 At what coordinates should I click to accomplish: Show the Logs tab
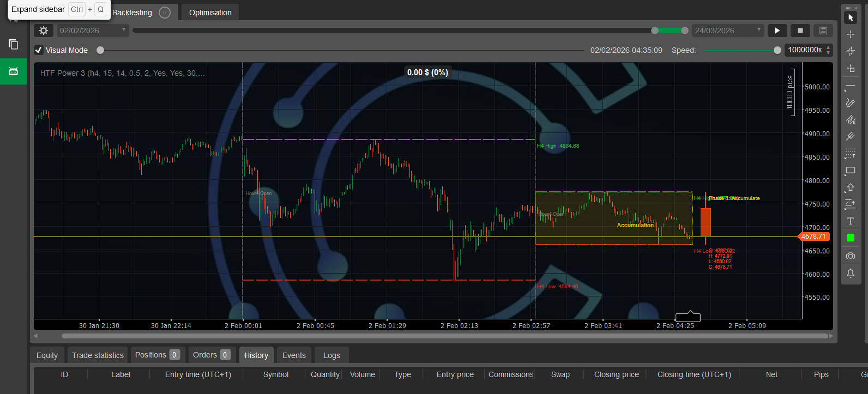(x=331, y=355)
